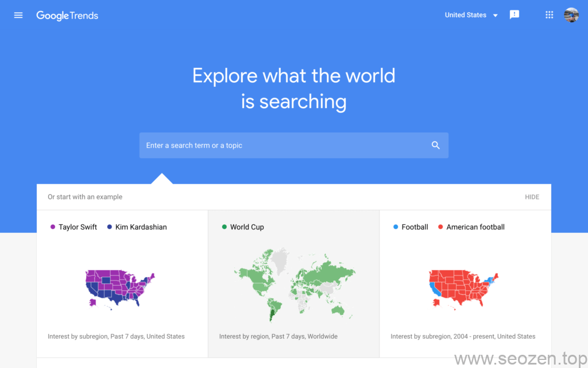Click the search term input field
Viewport: 588px width, 368px height.
(276, 145)
